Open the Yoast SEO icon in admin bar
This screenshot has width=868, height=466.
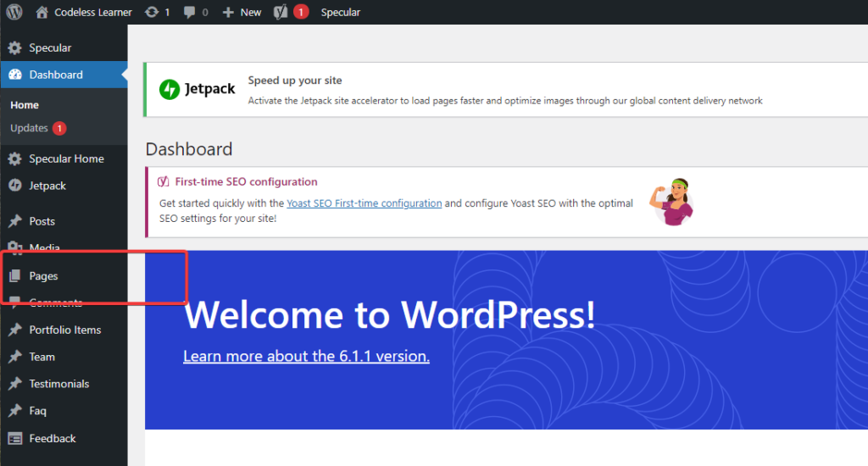(x=281, y=12)
